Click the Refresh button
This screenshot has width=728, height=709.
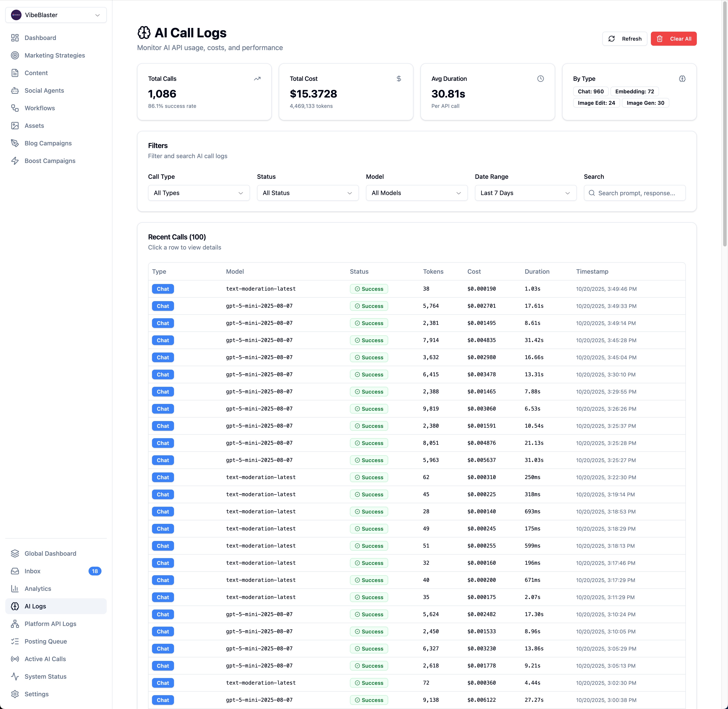(625, 38)
